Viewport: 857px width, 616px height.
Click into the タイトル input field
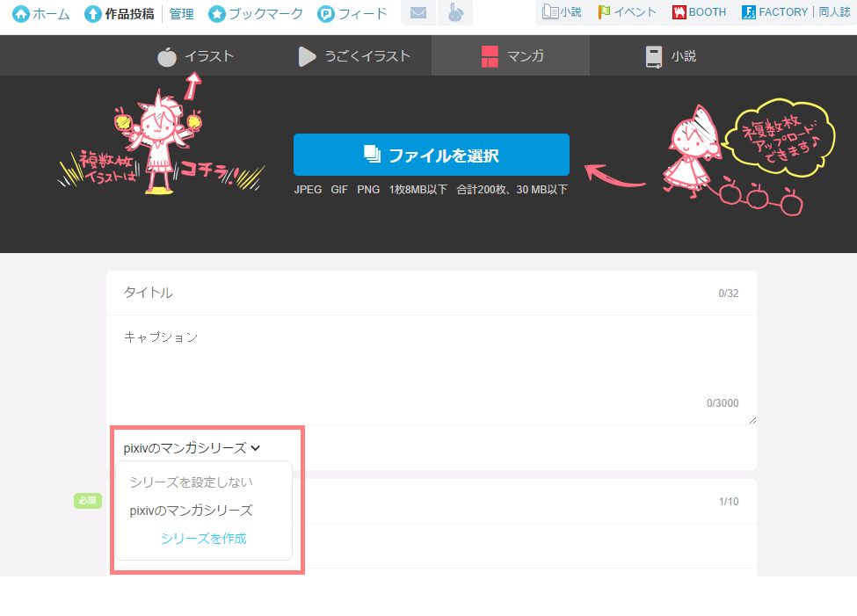coord(413,293)
